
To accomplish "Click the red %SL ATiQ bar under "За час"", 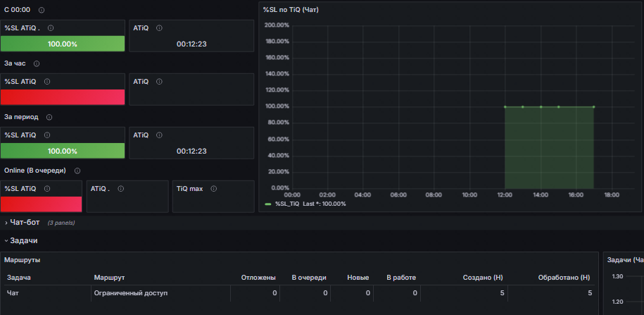I will click(63, 97).
